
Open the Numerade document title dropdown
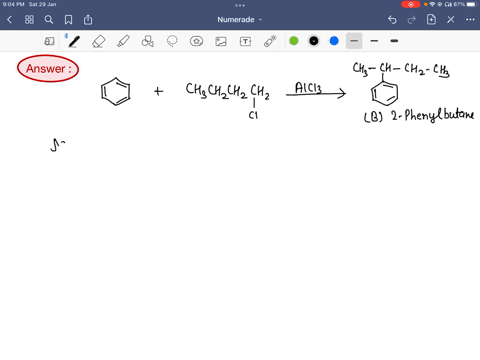[x=240, y=20]
